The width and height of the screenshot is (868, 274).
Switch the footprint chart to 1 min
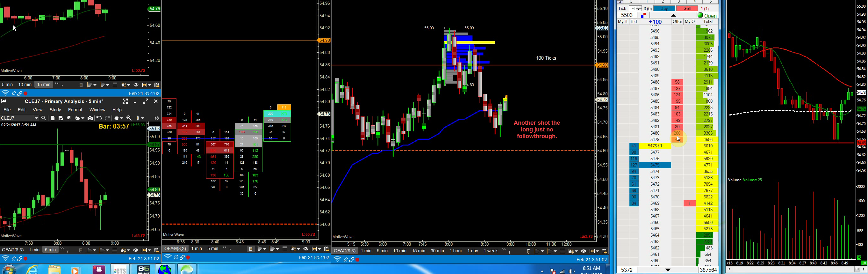[197, 249]
